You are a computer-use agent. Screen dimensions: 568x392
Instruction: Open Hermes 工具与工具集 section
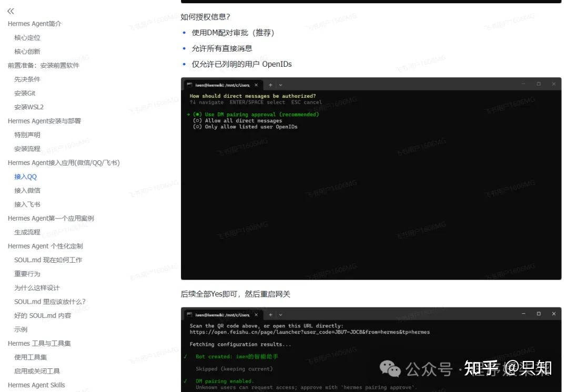[x=39, y=343]
